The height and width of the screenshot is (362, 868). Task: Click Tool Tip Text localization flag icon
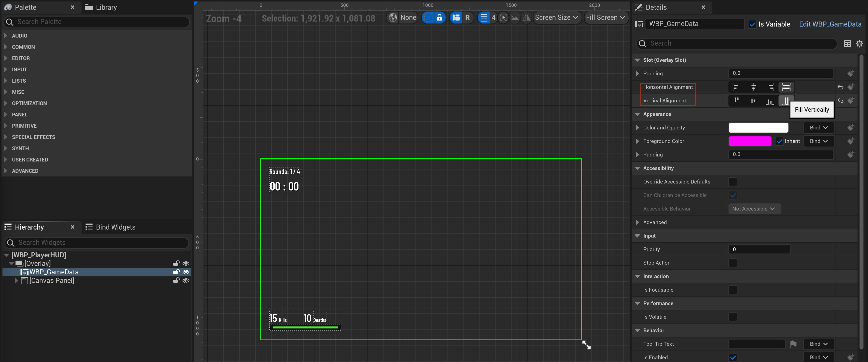pyautogui.click(x=793, y=344)
